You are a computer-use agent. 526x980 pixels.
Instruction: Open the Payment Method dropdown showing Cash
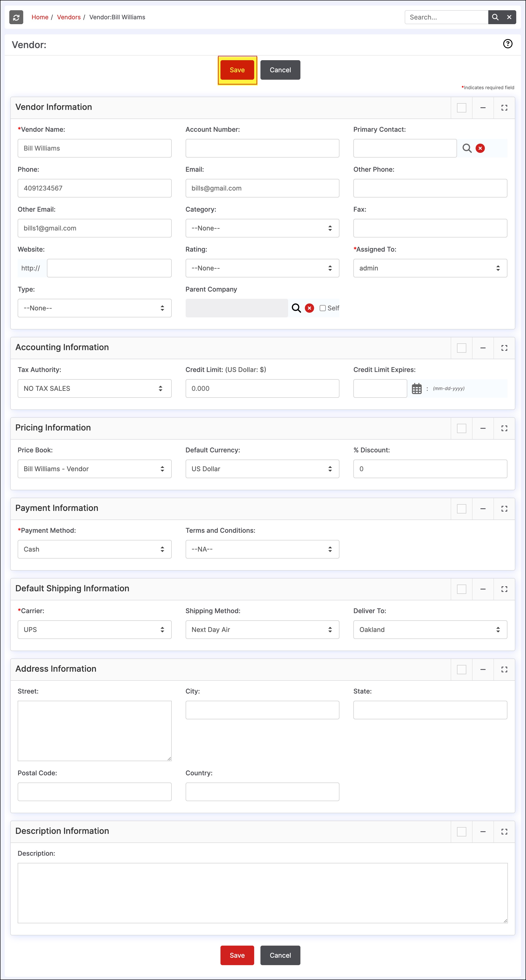click(x=94, y=549)
